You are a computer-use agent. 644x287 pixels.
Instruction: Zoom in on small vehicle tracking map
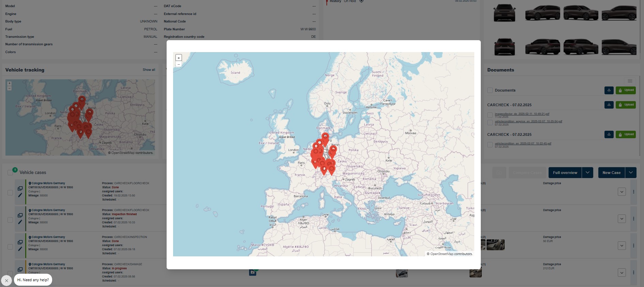point(10,83)
